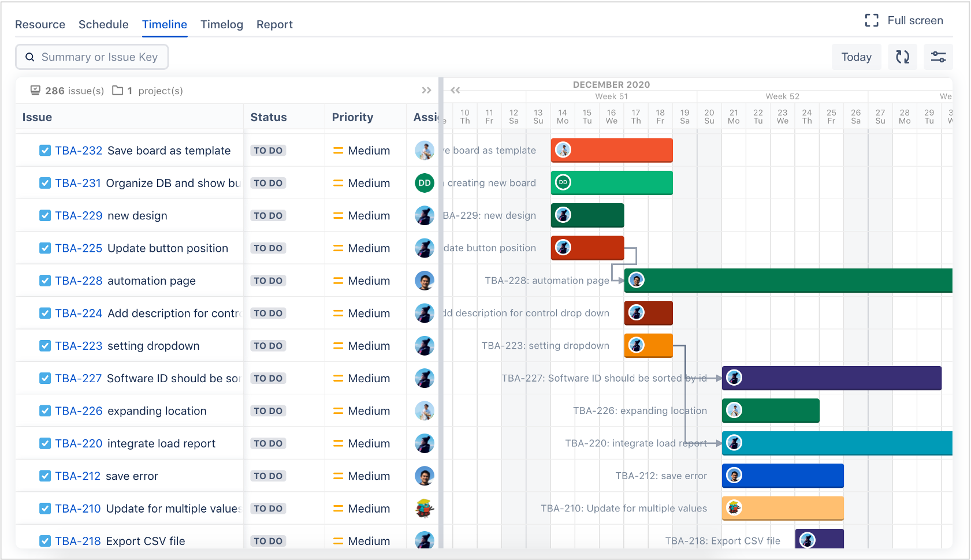
Task: Click assignee avatar in TBA-210 row
Action: (x=425, y=509)
